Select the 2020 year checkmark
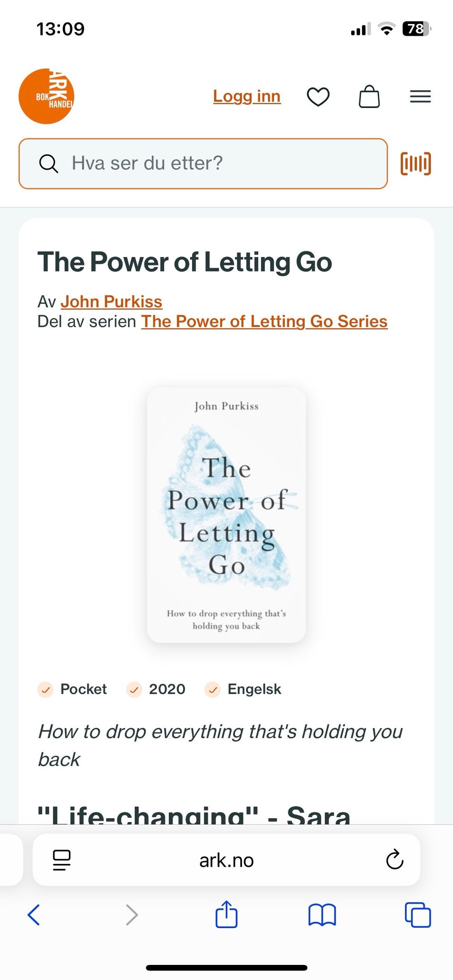 click(134, 689)
